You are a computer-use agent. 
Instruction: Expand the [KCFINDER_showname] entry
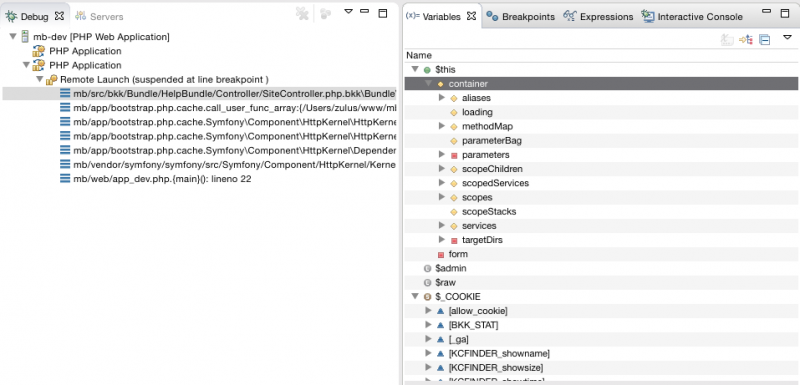(428, 353)
